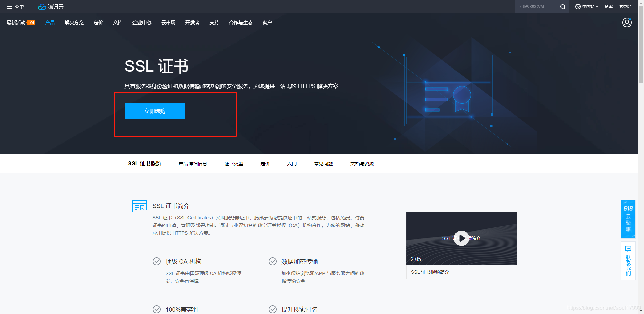Viewport: 644px width, 314px height.
Task: Select the 证书类型 tab
Action: (x=234, y=164)
